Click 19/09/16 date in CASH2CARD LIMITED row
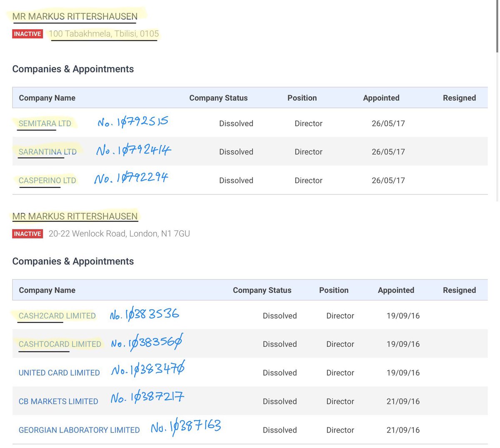Viewport: 500px width, 448px height. pyautogui.click(x=403, y=316)
